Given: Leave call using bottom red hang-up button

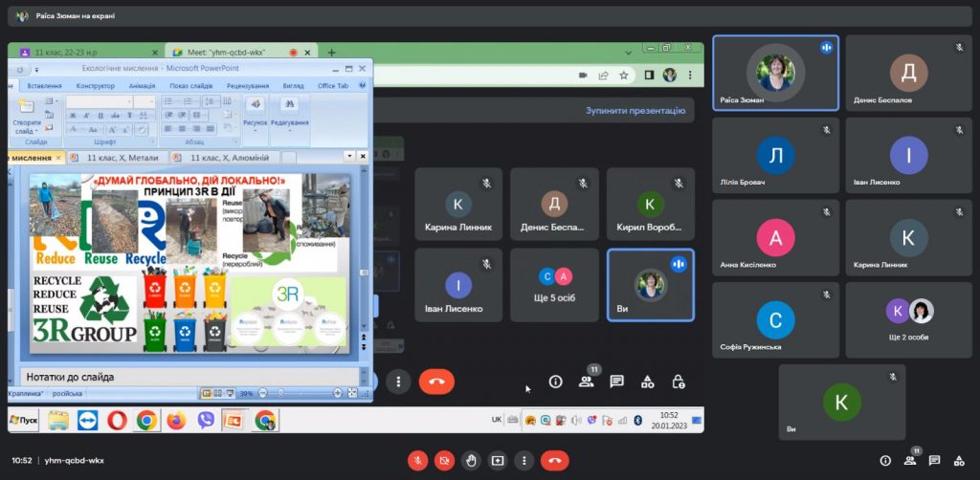Looking at the screenshot, I should point(554,461).
